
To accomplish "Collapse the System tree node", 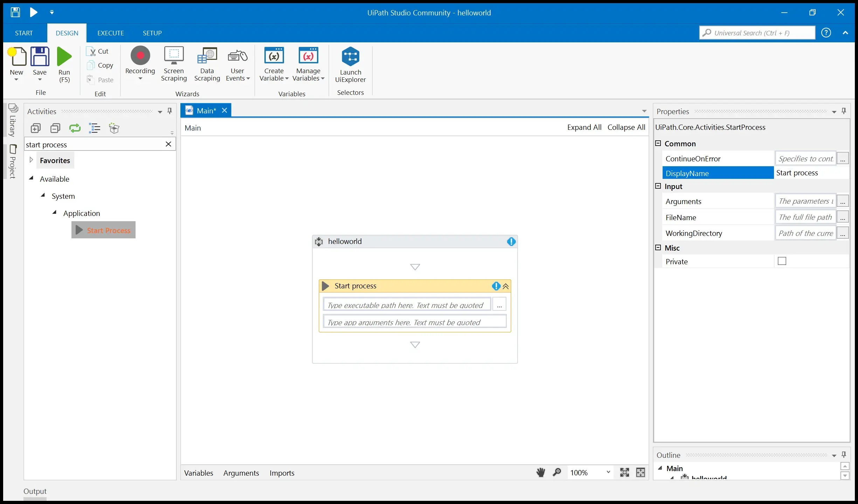I will [43, 195].
